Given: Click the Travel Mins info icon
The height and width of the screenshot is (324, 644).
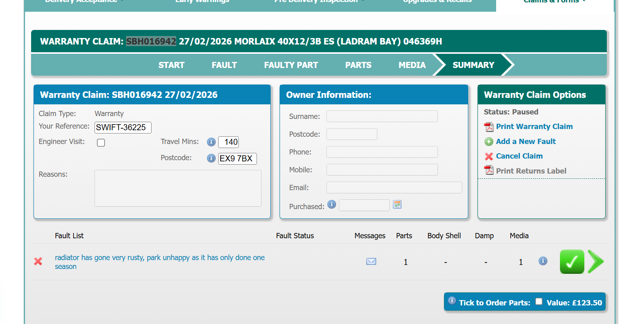Looking at the screenshot, I should [x=211, y=142].
